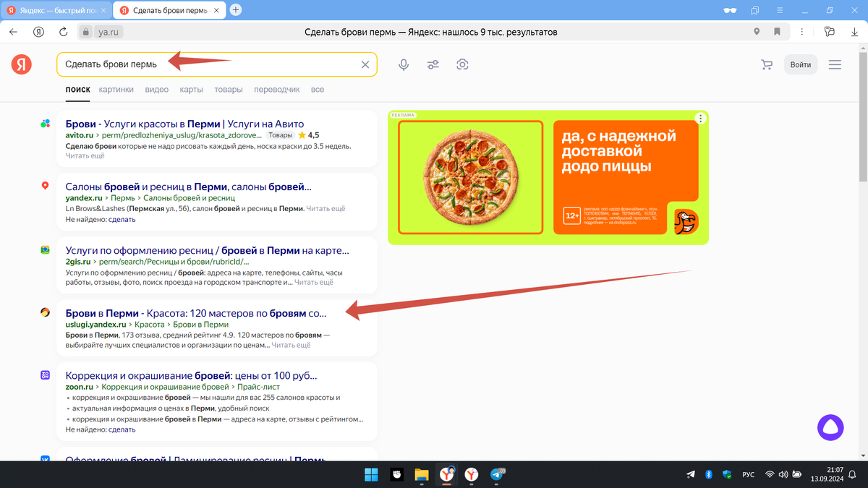This screenshot has height=488, width=868.
Task: Click 'Читать ещё' under the Avito result
Action: click(x=85, y=155)
